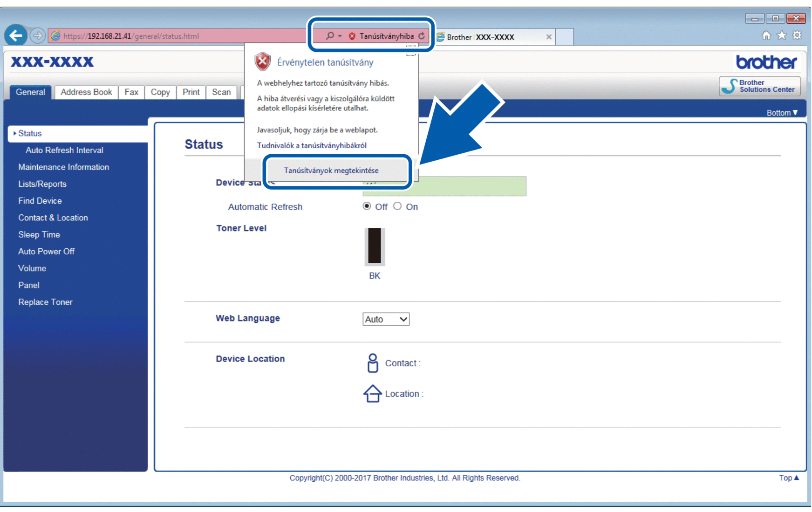
Task: Open Replace Toner in sidebar
Action: coord(45,302)
